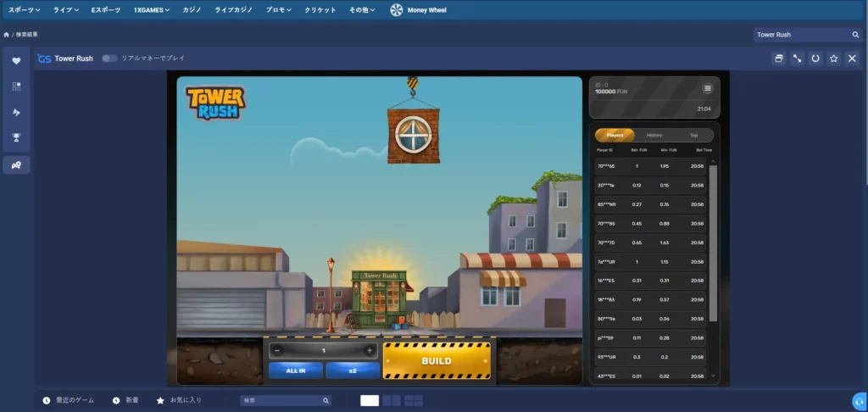The width and height of the screenshot is (868, 412).
Task: Expand the その他 dropdown menu
Action: coord(362,10)
